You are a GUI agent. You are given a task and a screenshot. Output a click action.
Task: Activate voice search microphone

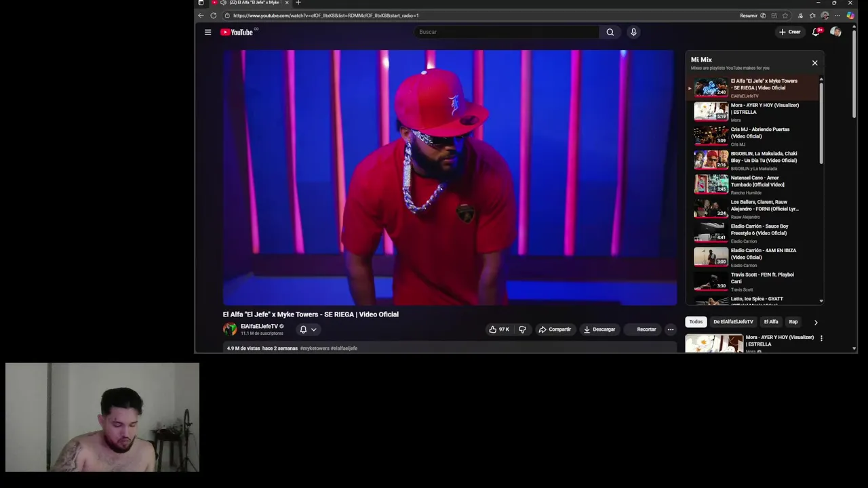[x=633, y=32]
